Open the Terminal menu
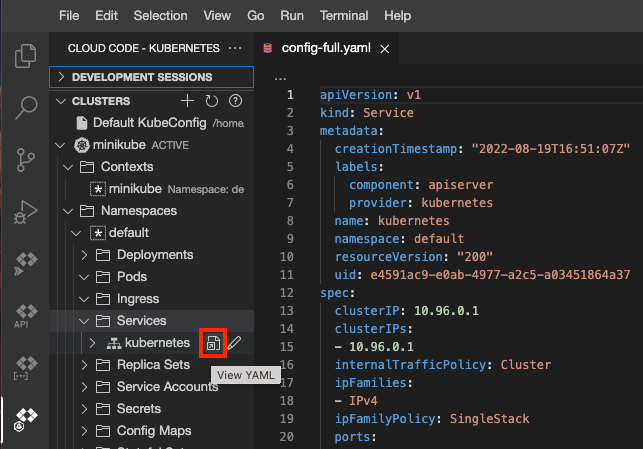The height and width of the screenshot is (449, 643). click(x=343, y=16)
